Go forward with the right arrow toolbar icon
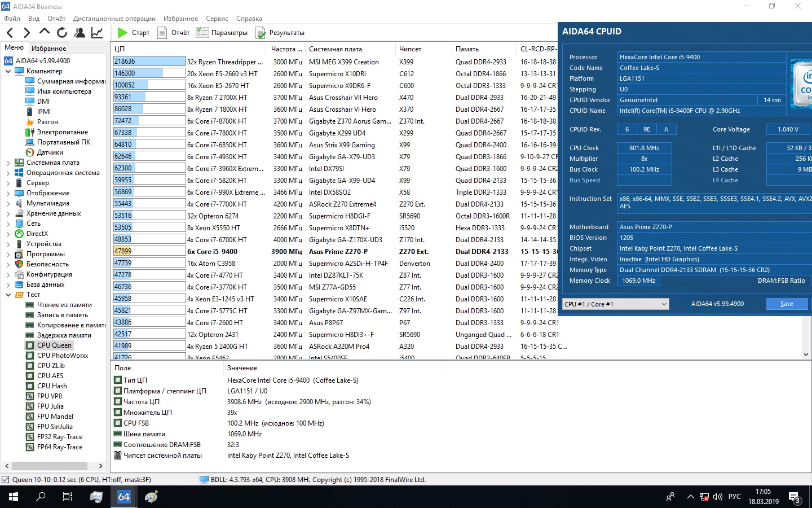 pos(27,33)
